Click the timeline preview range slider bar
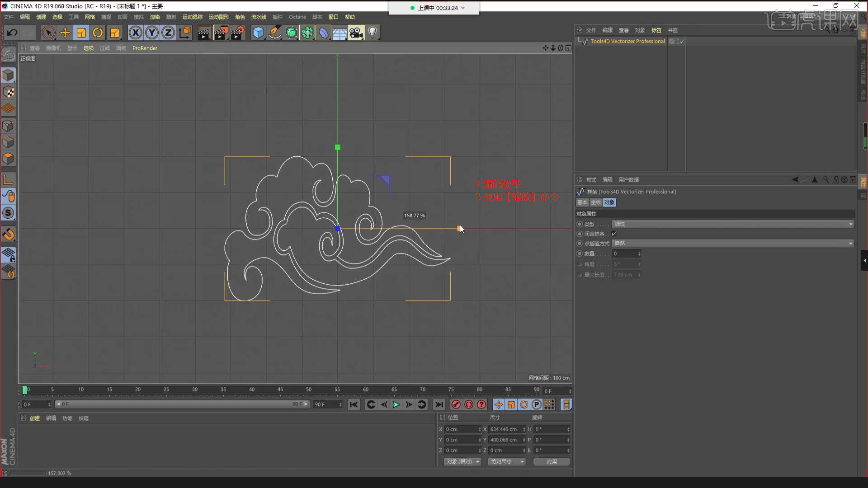Image resolution: width=868 pixels, height=488 pixels. [182, 404]
